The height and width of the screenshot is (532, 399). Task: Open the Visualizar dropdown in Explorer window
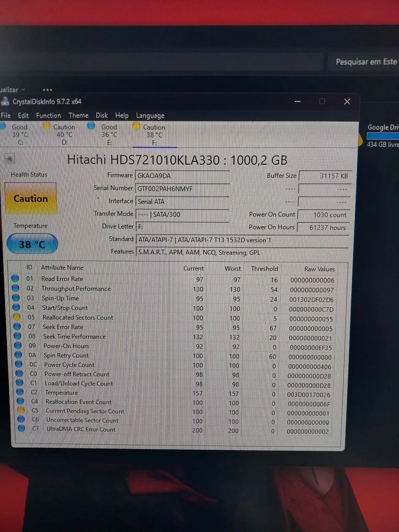[x=12, y=89]
